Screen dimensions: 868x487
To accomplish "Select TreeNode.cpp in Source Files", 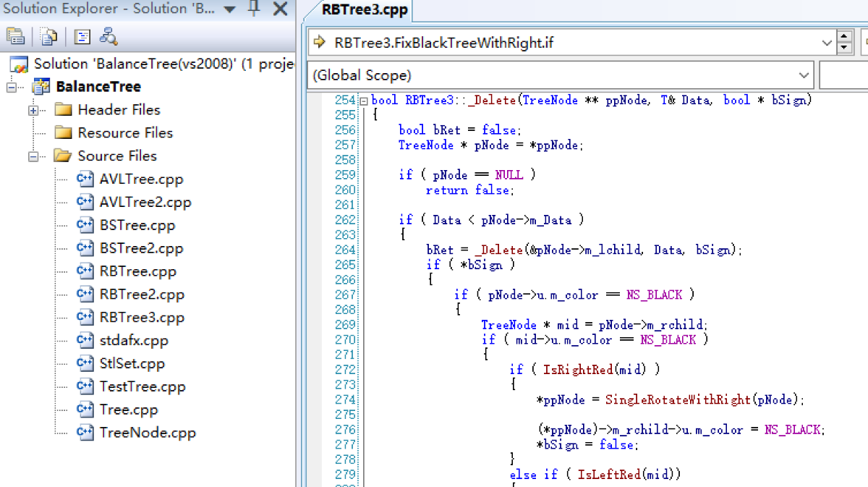I will (148, 433).
